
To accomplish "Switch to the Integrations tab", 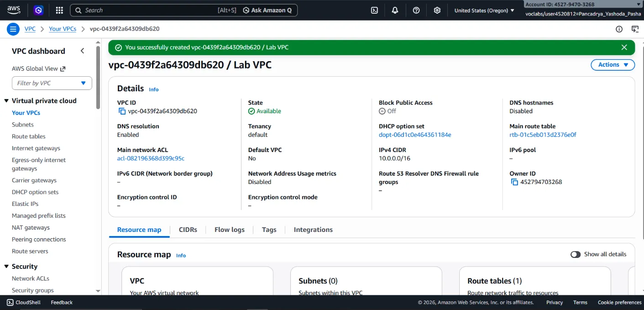I will coord(313,230).
